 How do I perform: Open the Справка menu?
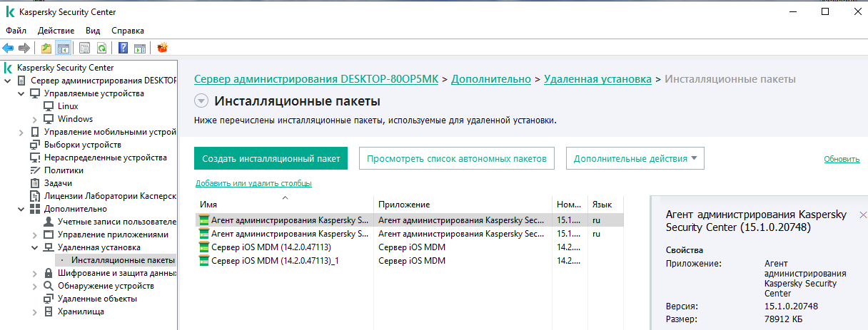[128, 31]
